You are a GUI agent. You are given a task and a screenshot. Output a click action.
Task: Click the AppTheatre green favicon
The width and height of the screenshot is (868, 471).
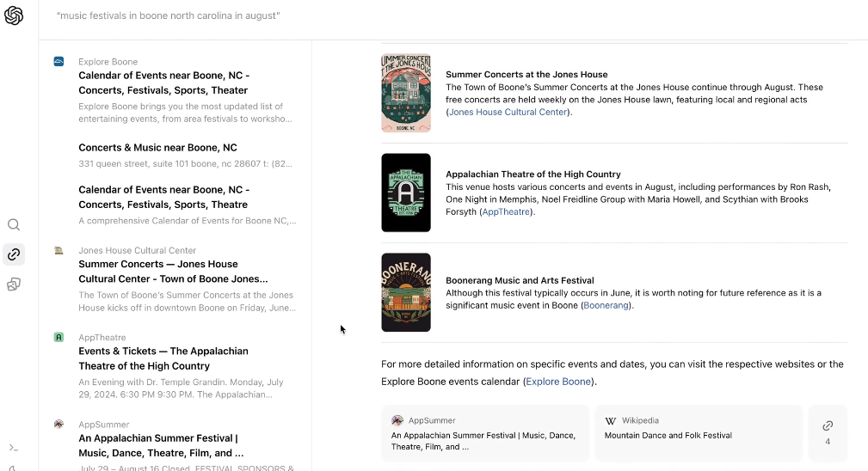pos(58,337)
